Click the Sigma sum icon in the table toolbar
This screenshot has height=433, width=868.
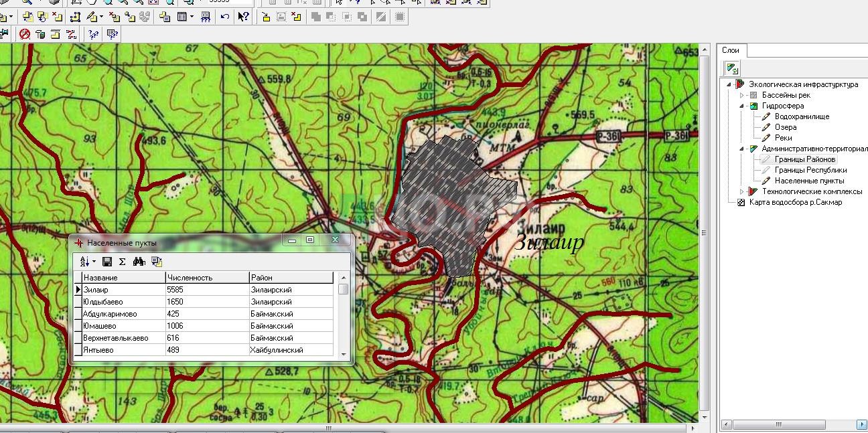[x=122, y=262]
